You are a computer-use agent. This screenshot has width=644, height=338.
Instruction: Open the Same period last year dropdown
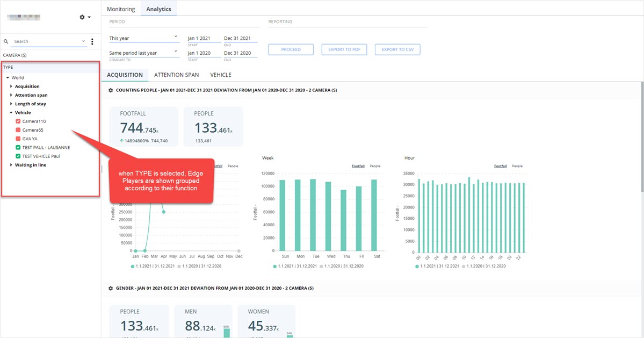[144, 53]
